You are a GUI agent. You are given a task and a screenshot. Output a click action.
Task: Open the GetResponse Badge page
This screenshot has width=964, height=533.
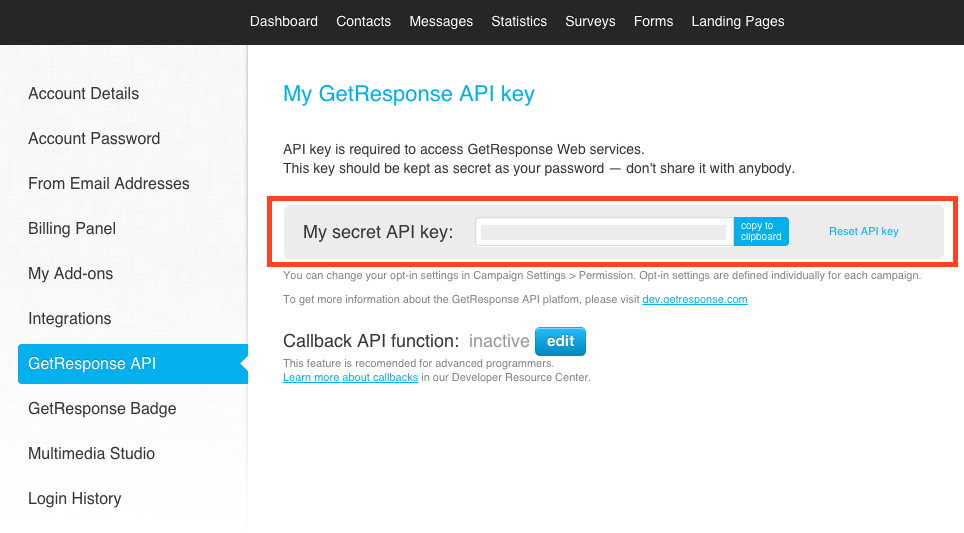pos(102,409)
